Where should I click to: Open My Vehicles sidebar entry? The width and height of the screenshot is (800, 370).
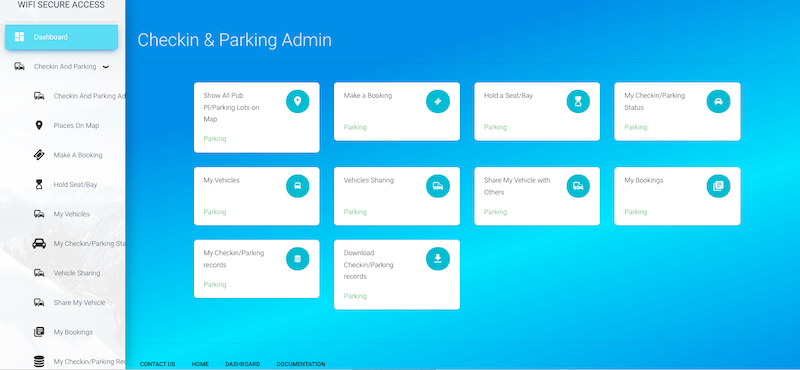[x=72, y=214]
